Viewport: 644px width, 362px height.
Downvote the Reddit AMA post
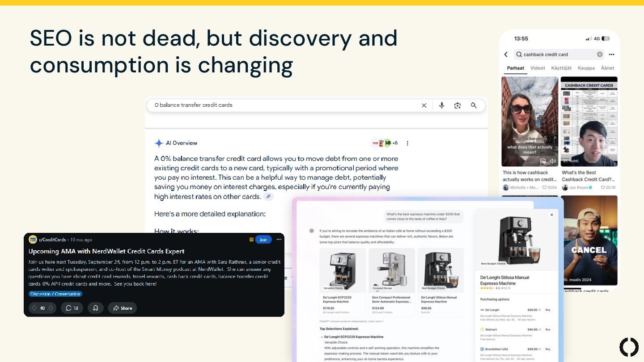tap(51, 308)
